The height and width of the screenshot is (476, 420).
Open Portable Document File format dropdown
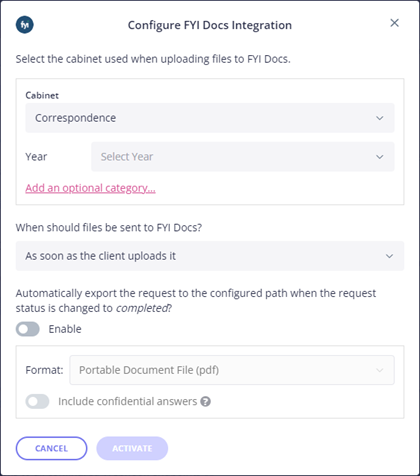[232, 370]
